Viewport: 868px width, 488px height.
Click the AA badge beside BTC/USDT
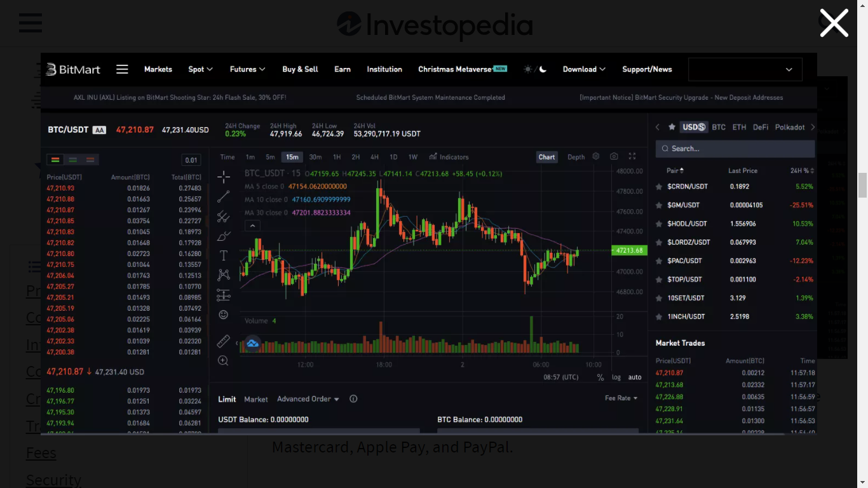[x=99, y=130]
